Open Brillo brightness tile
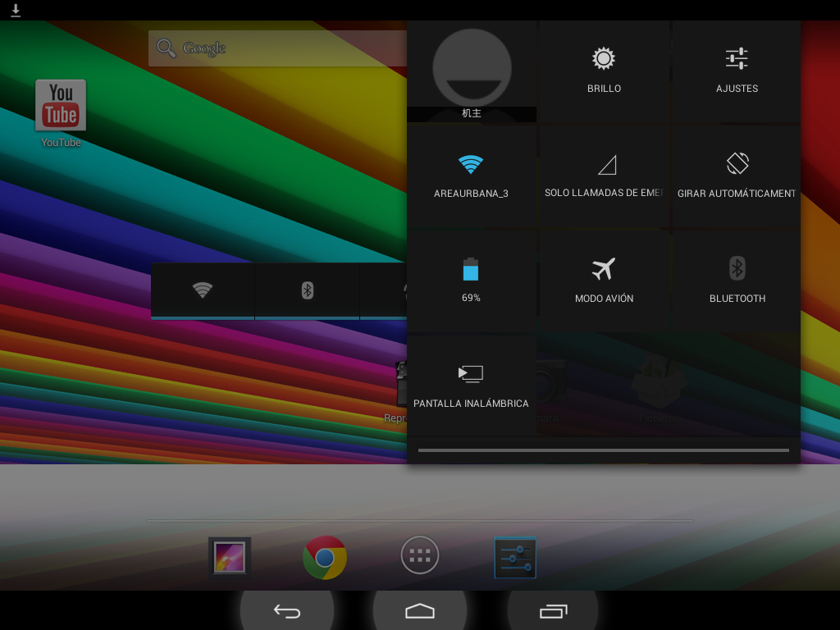The width and height of the screenshot is (840, 630). coord(604,71)
